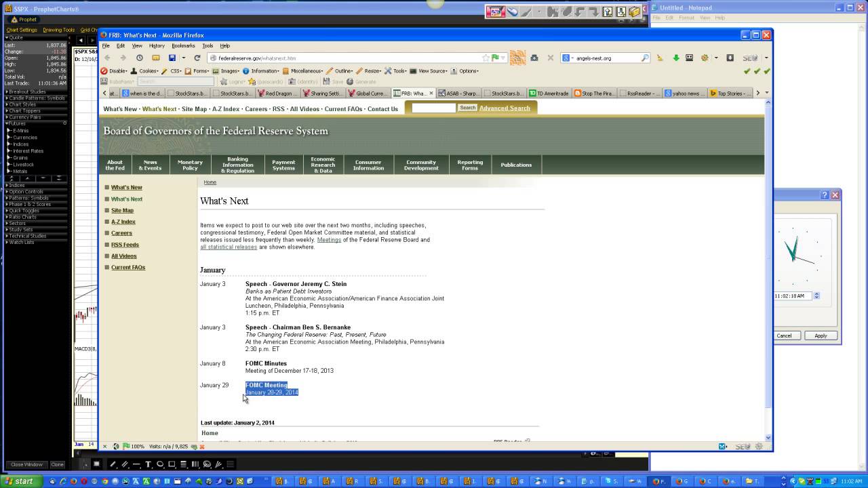Open the Format menu in Notepad
Viewport: 868px width, 488px height.
pyautogui.click(x=687, y=18)
